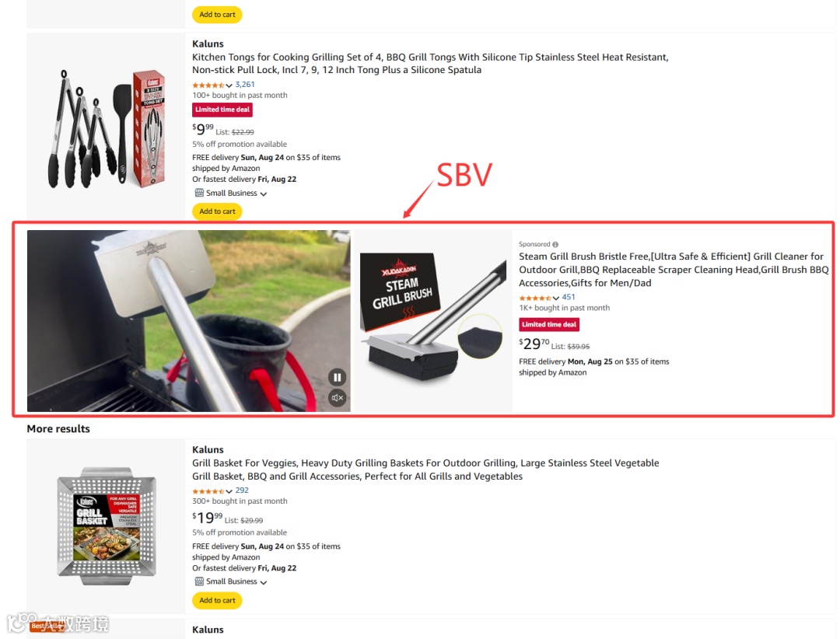Expand star rating dropdown for steam grill brush
Screen dimensions: 840x639
click(555, 298)
